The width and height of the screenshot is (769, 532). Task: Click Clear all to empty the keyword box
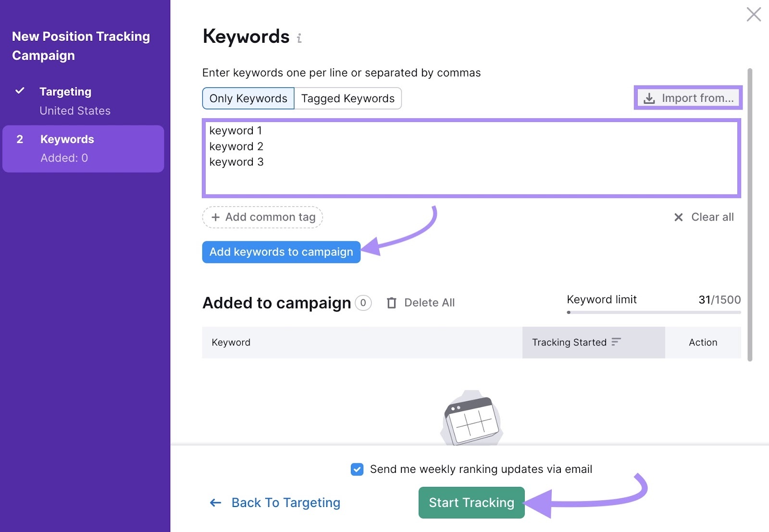click(712, 217)
